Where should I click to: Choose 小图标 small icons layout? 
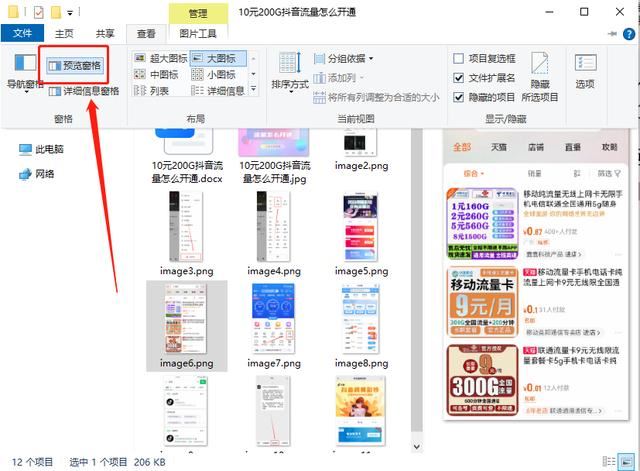221,74
